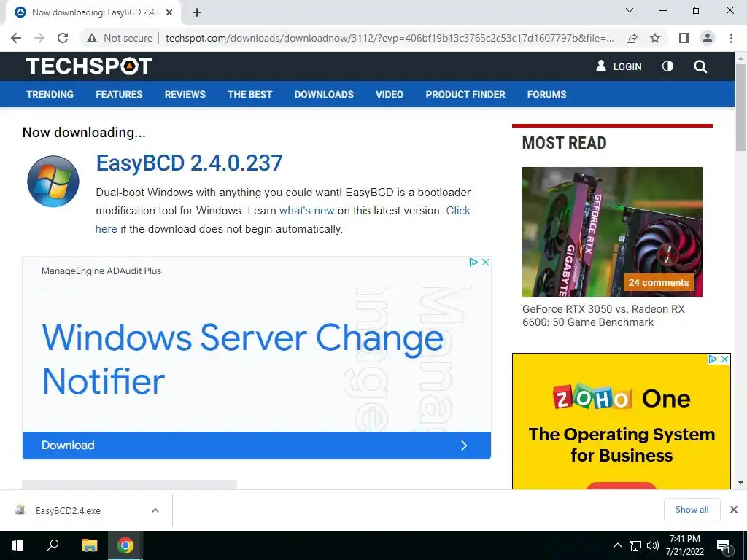Open GeForce RTX 3050 vs Radeon article
The height and width of the screenshot is (560, 747).
tap(603, 316)
